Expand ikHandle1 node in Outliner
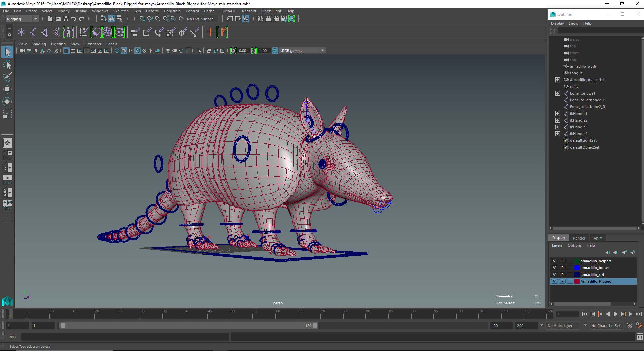This screenshot has width=644, height=351. (558, 114)
